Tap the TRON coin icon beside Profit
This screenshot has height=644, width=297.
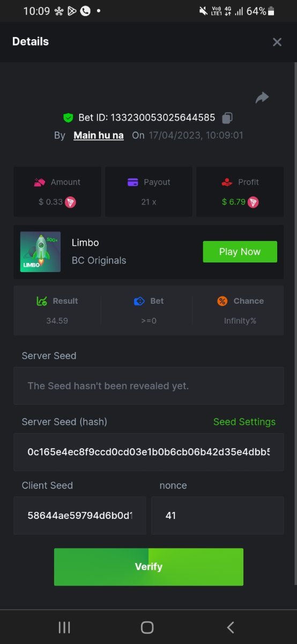click(253, 202)
